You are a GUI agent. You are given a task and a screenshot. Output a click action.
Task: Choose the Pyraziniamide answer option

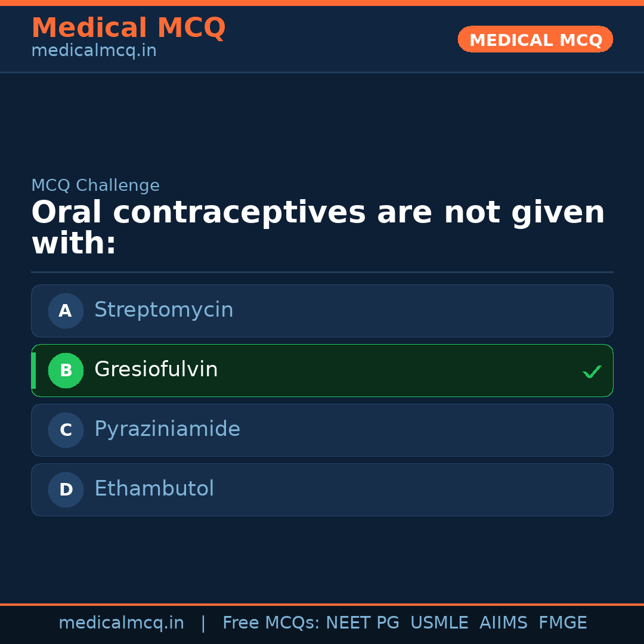tap(322, 430)
